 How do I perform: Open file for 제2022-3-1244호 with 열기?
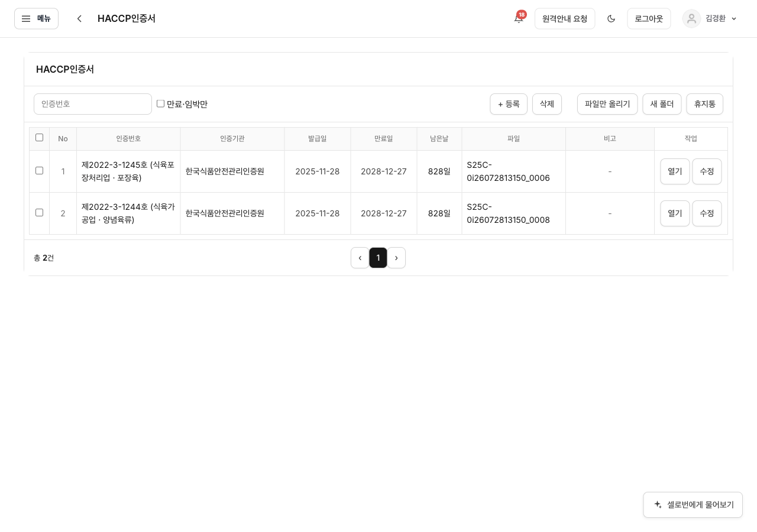click(x=675, y=213)
